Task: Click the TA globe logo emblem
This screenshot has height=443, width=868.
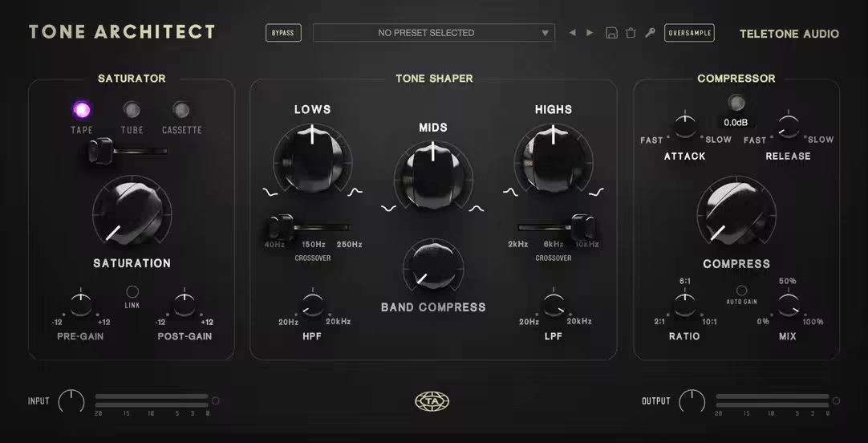Action: (x=432, y=401)
